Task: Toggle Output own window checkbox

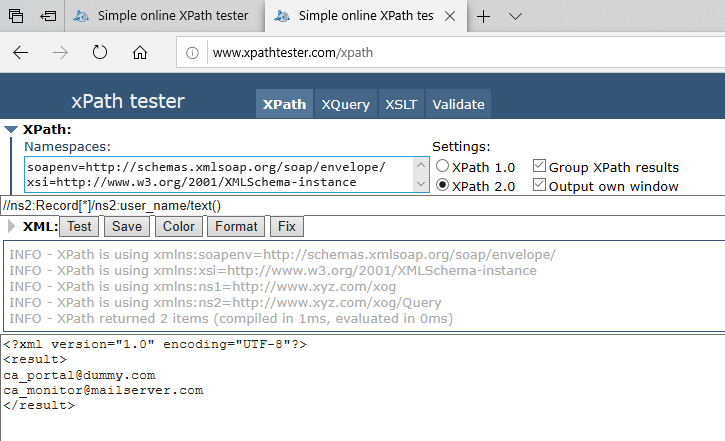Action: coord(539,185)
